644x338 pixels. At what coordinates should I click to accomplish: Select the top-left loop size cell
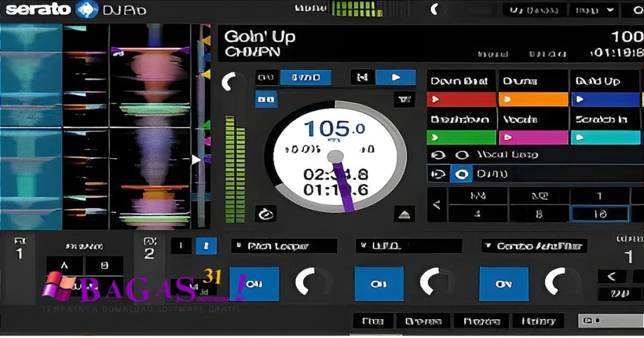[478, 195]
